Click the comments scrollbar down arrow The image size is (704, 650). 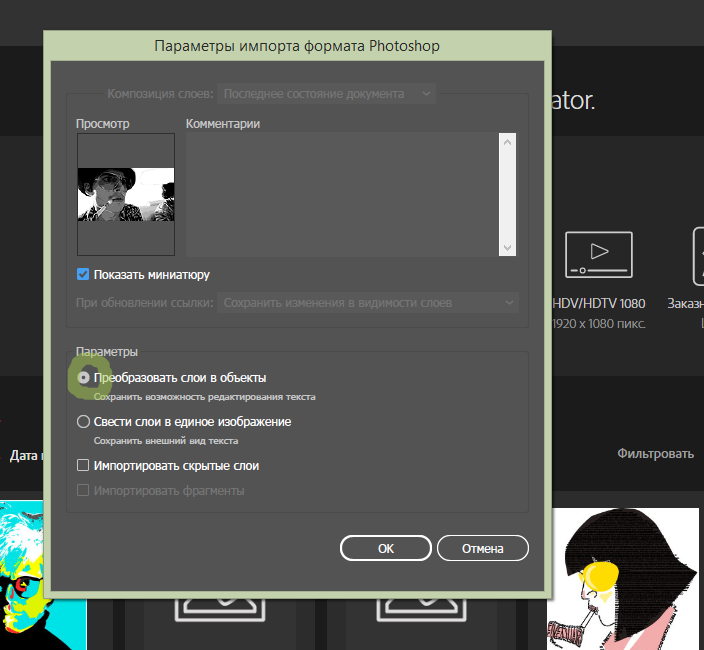(x=507, y=247)
